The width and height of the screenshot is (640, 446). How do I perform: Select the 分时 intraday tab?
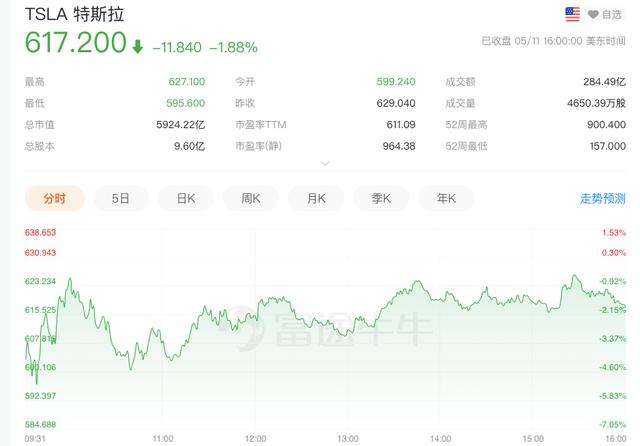click(x=55, y=199)
